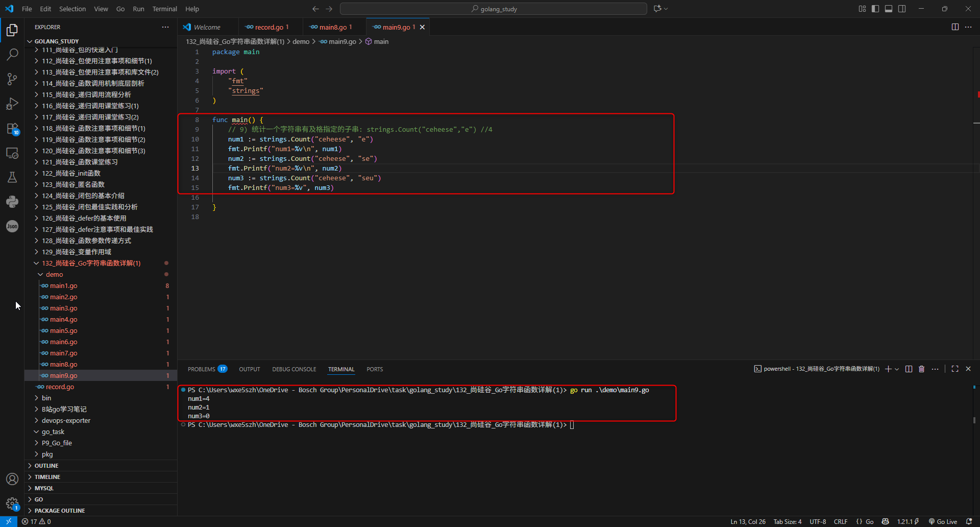Open the File menu
Viewport: 980px width, 527px height.
coord(27,9)
